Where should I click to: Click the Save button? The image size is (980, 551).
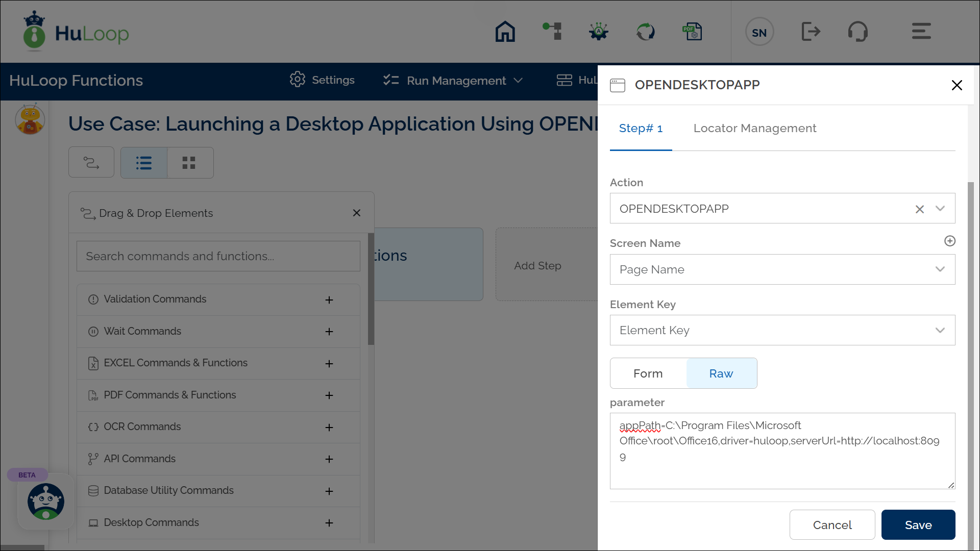[918, 525]
